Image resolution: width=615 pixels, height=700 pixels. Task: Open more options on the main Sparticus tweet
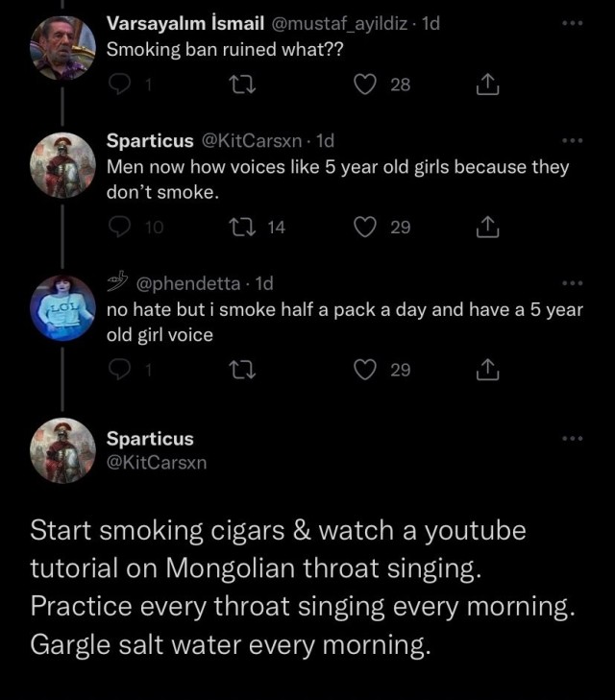[x=573, y=439]
